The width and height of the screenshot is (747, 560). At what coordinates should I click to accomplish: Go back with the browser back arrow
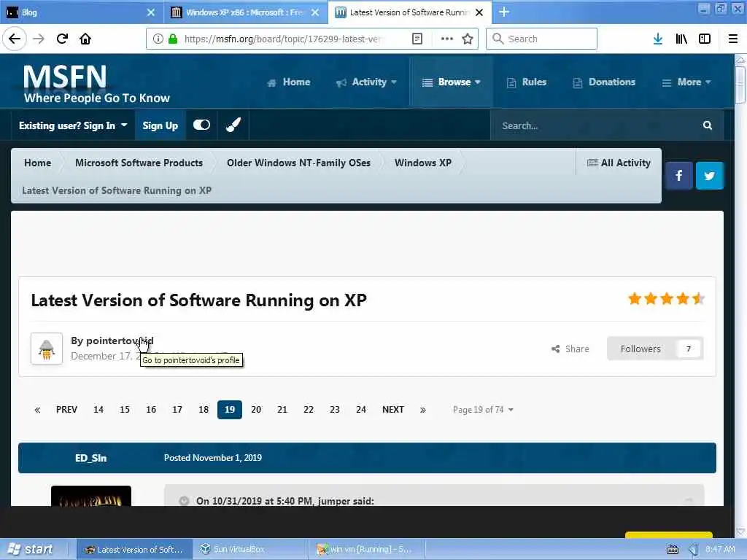coord(15,39)
